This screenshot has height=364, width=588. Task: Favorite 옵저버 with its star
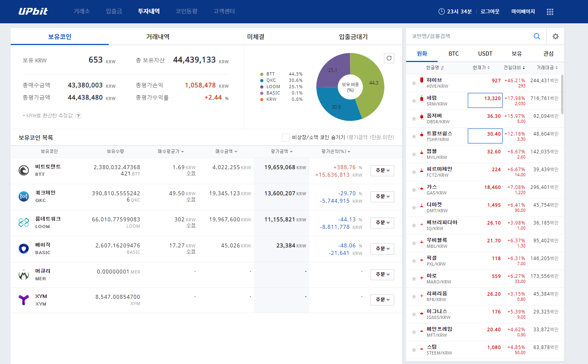[x=414, y=119]
